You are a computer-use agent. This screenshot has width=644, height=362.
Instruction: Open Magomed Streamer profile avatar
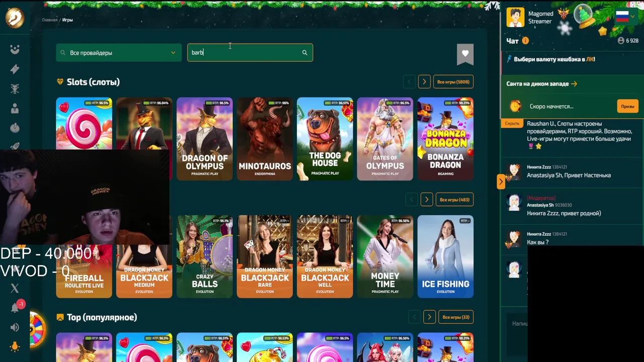[x=515, y=17]
